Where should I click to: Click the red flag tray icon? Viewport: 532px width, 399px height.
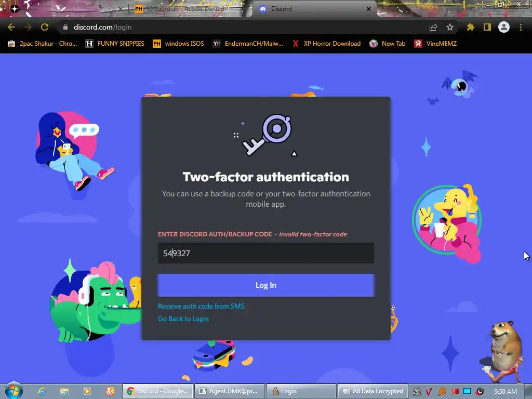pos(455,392)
